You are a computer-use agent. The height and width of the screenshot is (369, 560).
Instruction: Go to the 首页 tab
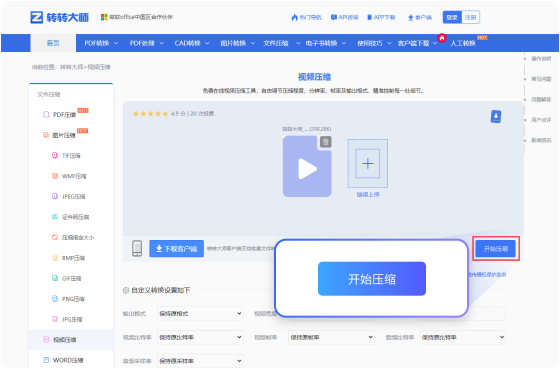click(53, 43)
